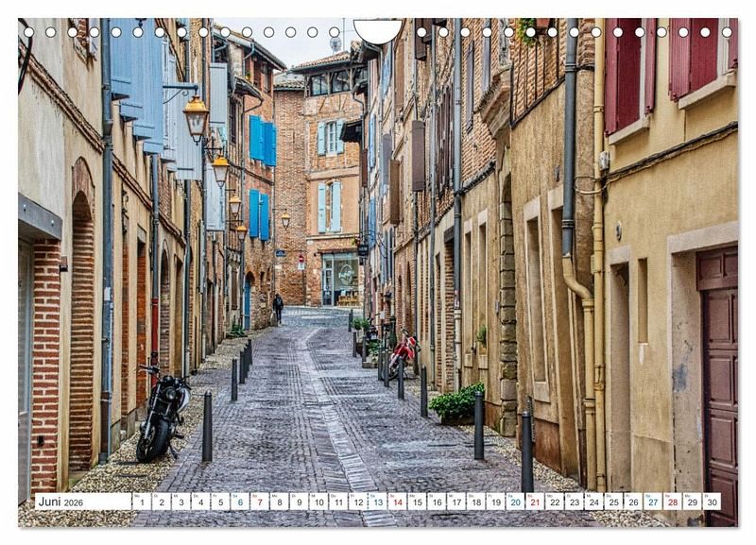Select day 9 in the calendar strip
The height and width of the screenshot is (545, 756).
[299, 502]
